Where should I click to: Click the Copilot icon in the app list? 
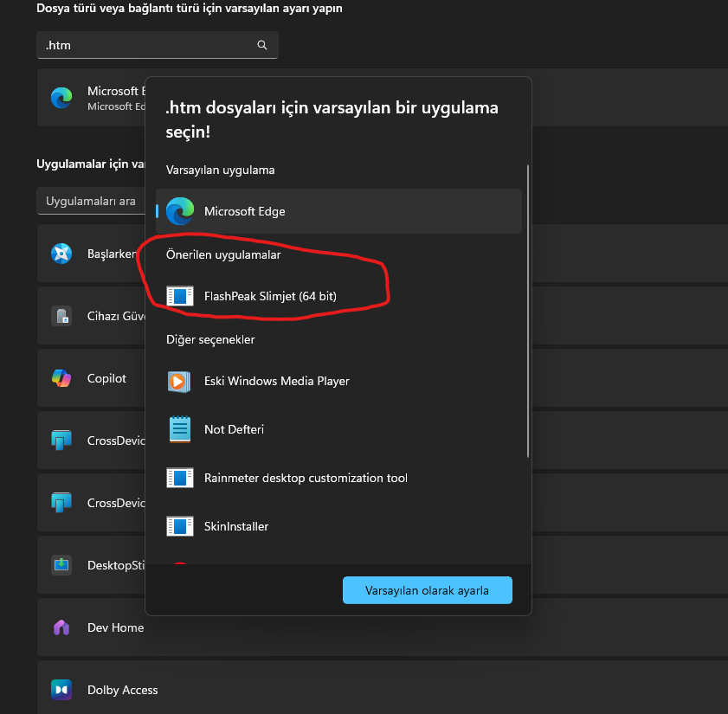61,378
